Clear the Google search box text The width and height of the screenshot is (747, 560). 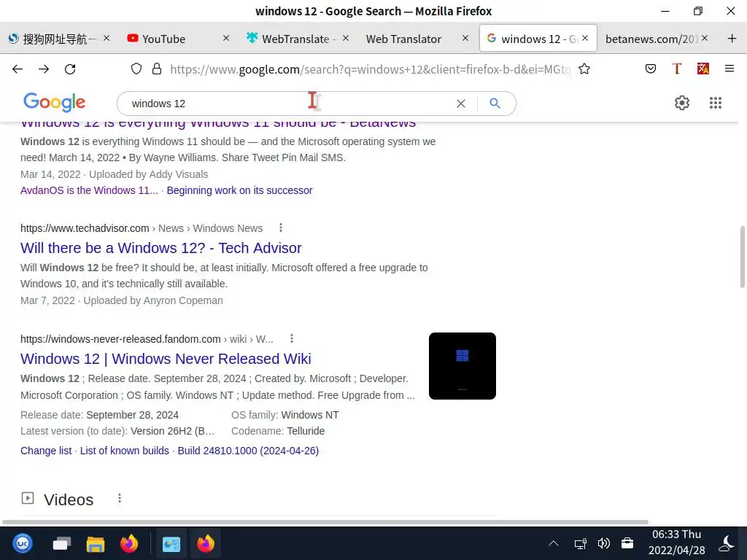[x=461, y=104]
